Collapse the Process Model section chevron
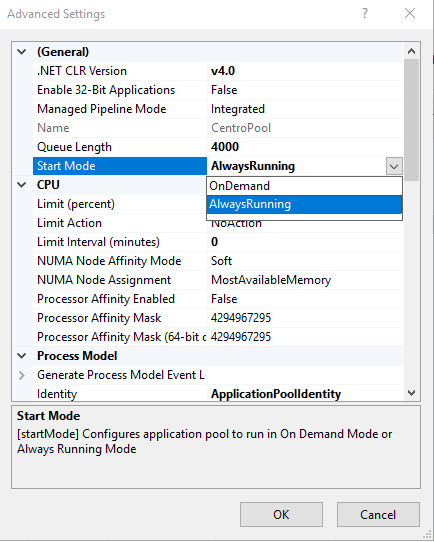Image resolution: width=434 pixels, height=542 pixels. (x=22, y=356)
